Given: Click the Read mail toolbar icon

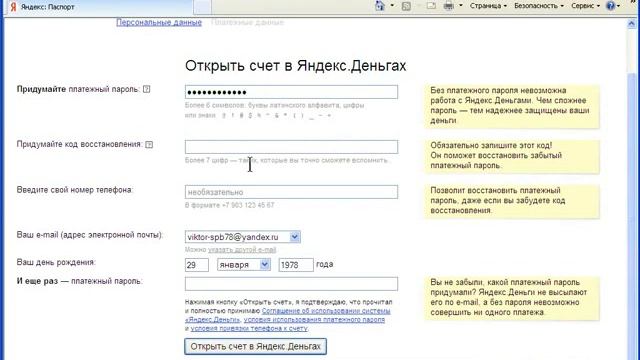Looking at the screenshot, I should [431, 6].
